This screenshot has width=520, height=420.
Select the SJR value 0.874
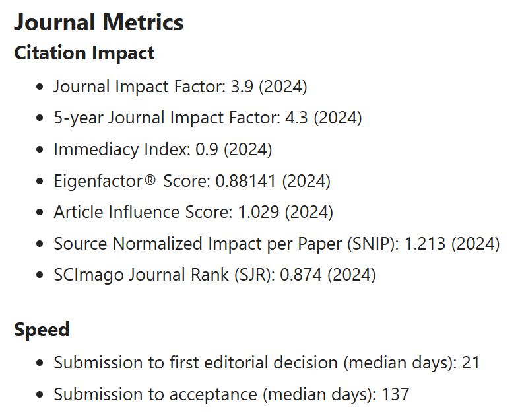(x=301, y=275)
